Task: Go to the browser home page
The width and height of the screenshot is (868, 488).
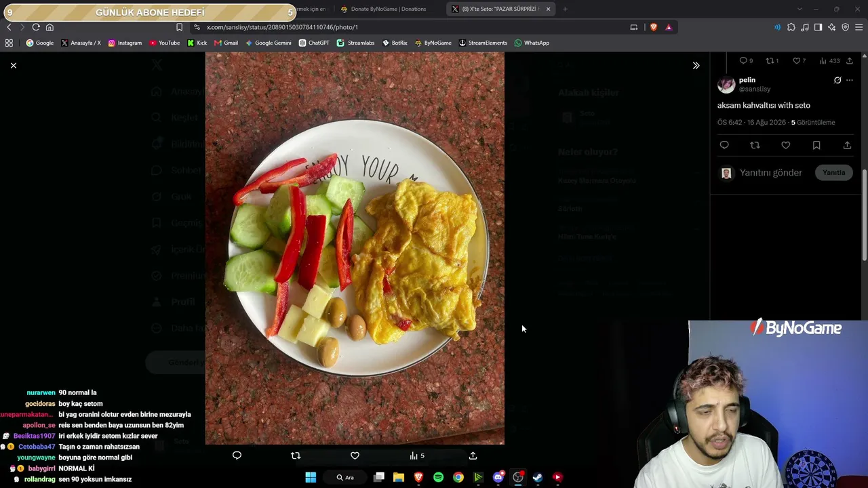Action: (50, 27)
